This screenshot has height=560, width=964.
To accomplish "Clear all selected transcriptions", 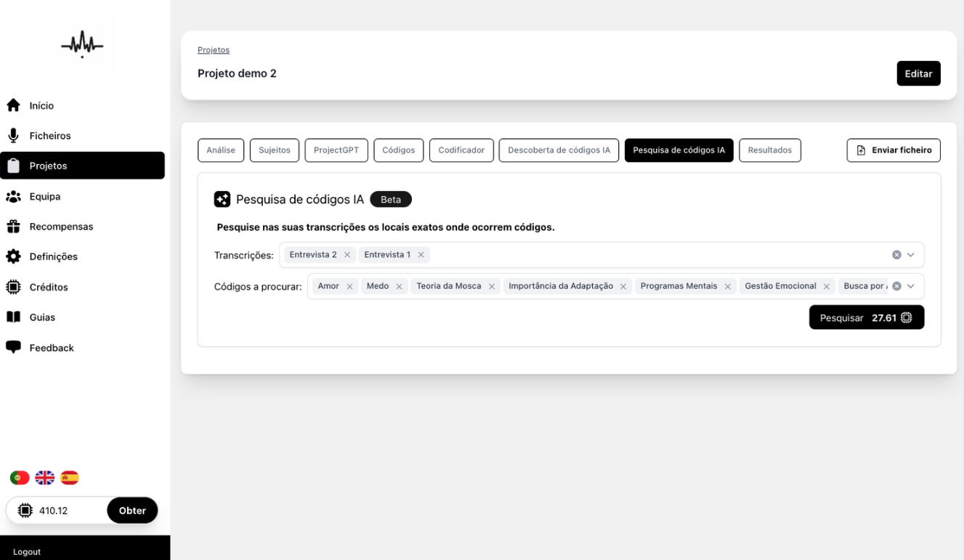I will pos(896,255).
